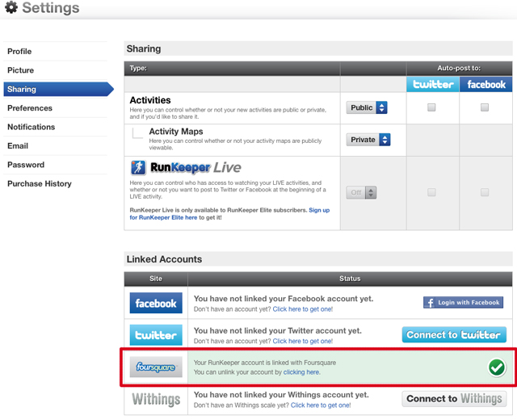The image size is (517, 420).
Task: Click the Twitter logo in Linked Accounts
Action: click(x=156, y=334)
